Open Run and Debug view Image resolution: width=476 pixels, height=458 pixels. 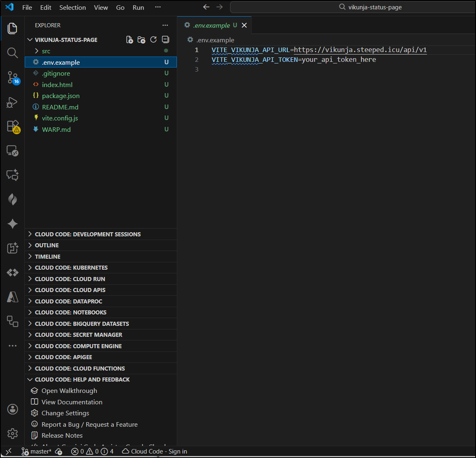pos(13,102)
